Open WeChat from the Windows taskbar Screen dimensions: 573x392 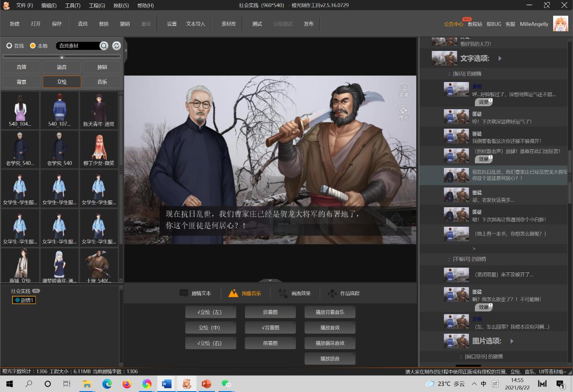point(226,383)
